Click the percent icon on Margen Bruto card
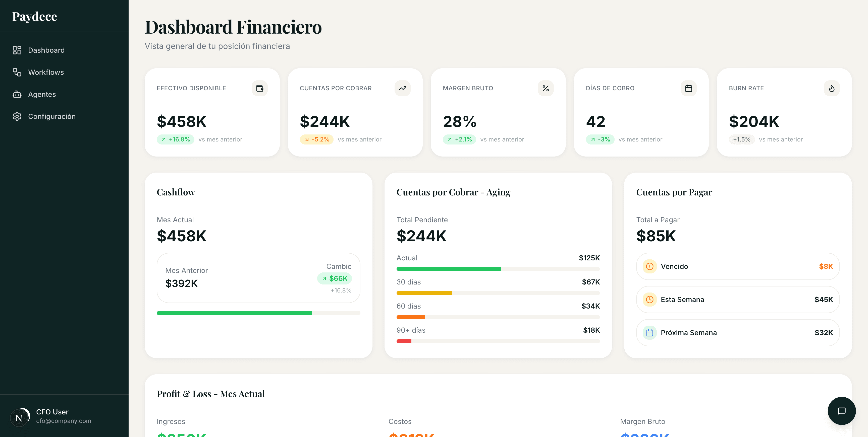868x437 pixels. 545,88
